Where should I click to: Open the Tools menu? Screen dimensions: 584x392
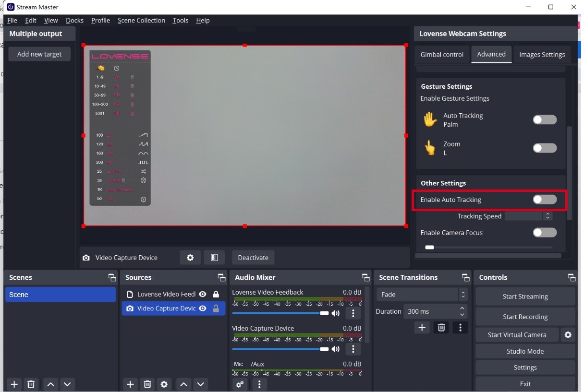181,20
